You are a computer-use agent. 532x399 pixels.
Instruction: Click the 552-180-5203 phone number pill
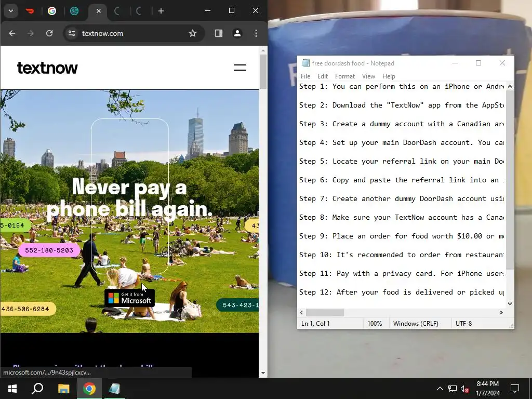click(49, 250)
